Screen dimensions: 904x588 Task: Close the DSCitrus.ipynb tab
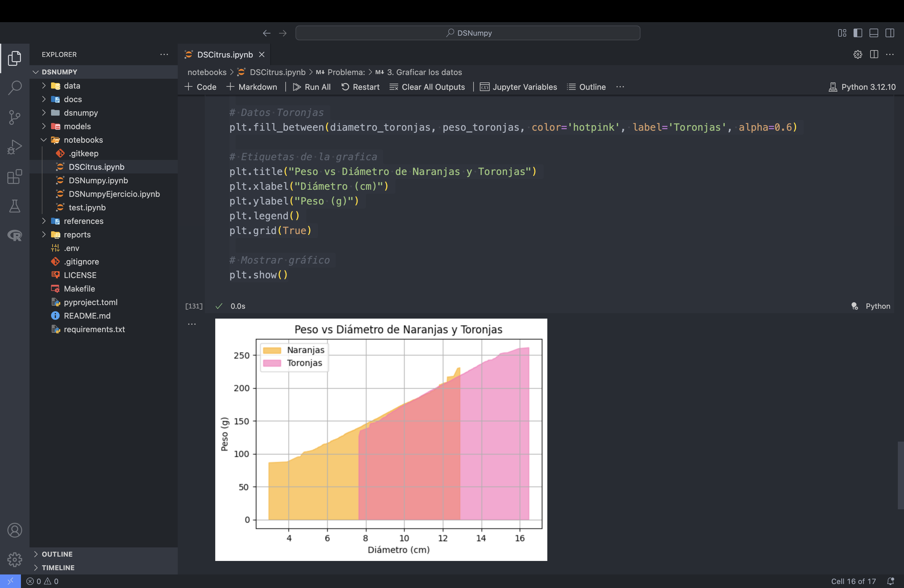click(x=262, y=54)
